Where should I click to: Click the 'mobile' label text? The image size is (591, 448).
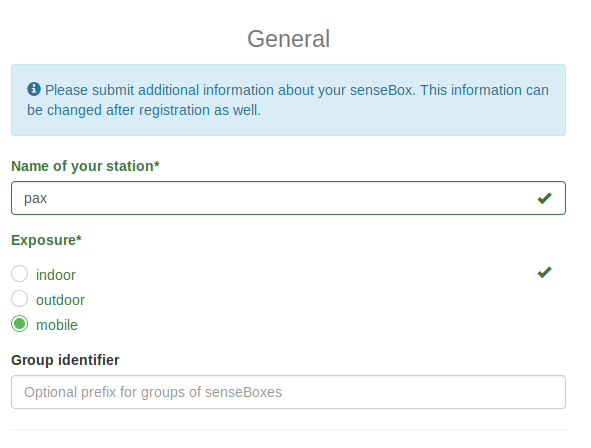tap(57, 325)
